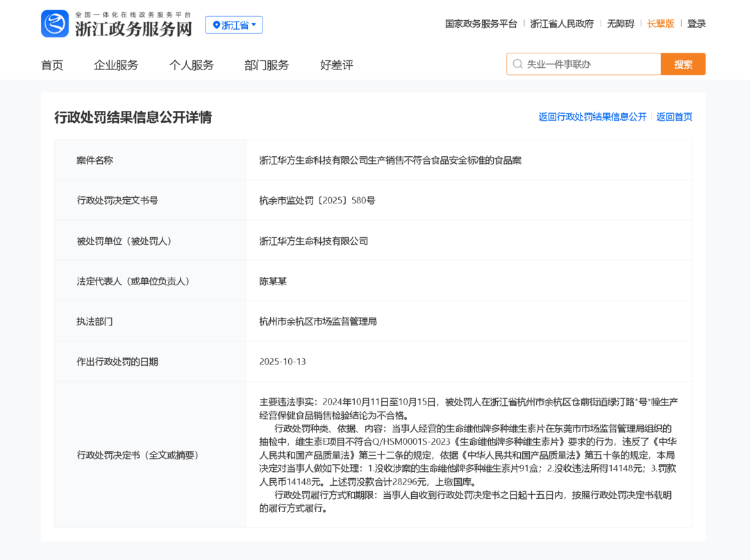Click 返回行政处罚结果信息公开 link
750x560 pixels.
coord(592,117)
